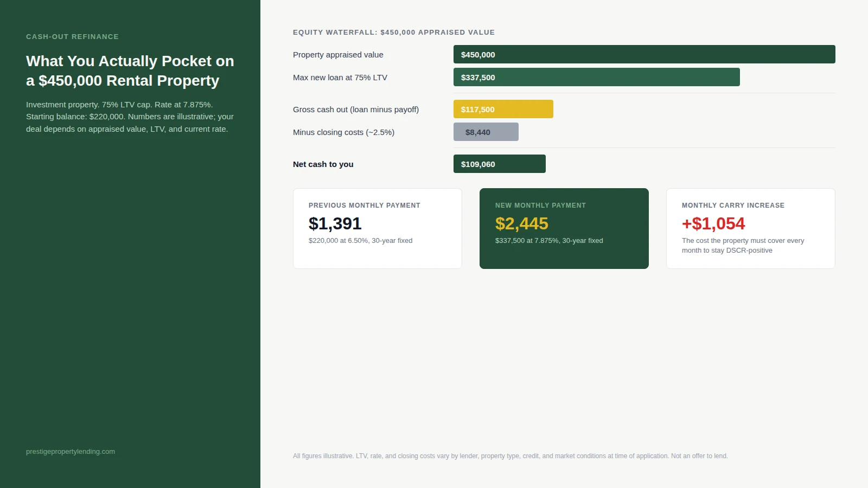The image size is (868, 488).
Task: Click the 'EQUITY WATERFALL' section heading
Action: (394, 33)
